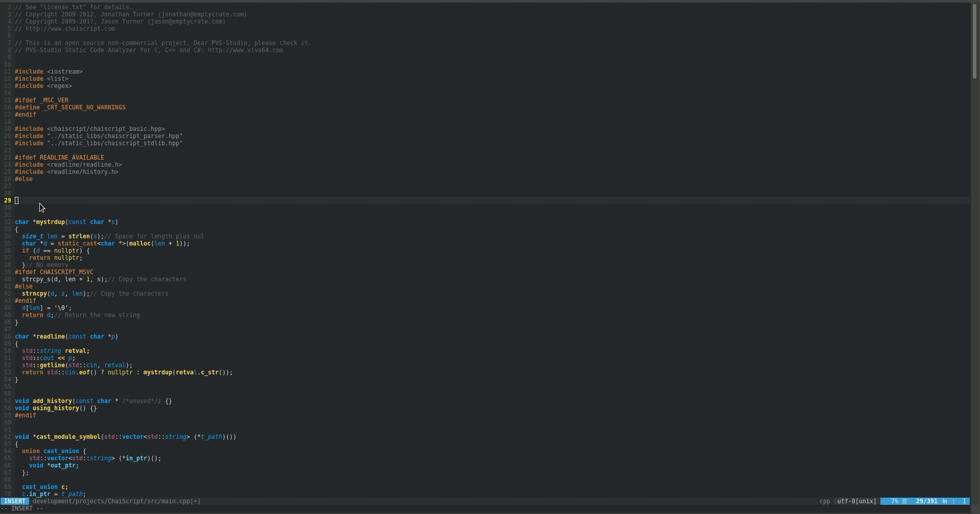Click '#include <regex>' line

pyautogui.click(x=43, y=86)
